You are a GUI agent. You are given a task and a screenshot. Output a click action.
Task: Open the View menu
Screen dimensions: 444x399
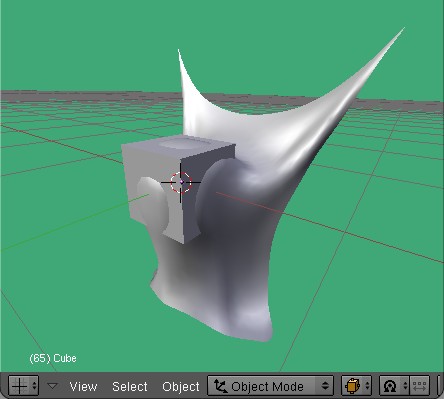[x=83, y=386]
